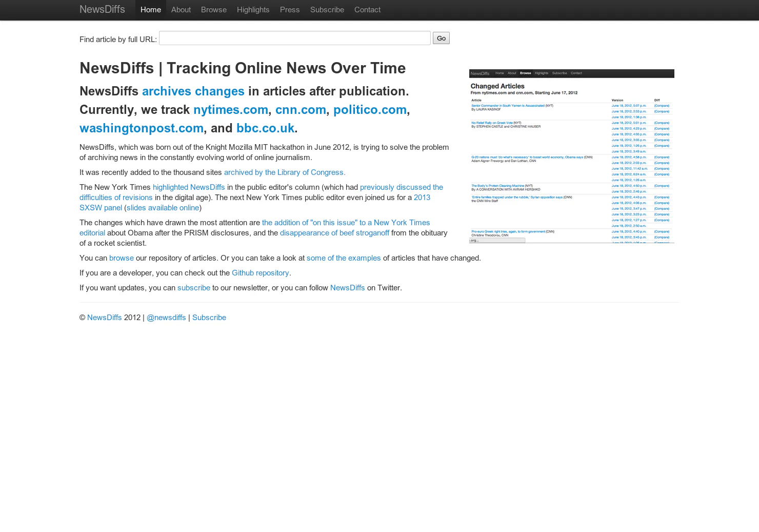Image resolution: width=759 pixels, height=532 pixels.
Task: Open 'archived by the Library of Congress' link
Action: [285, 172]
